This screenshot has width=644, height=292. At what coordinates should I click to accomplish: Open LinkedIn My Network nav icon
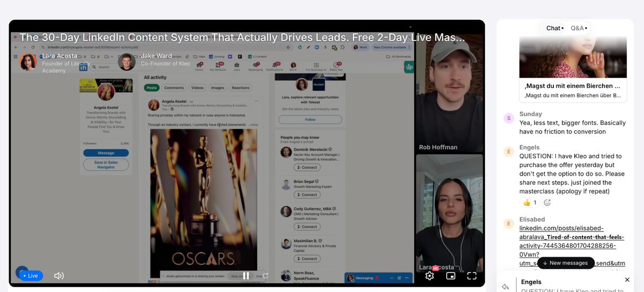[218, 67]
